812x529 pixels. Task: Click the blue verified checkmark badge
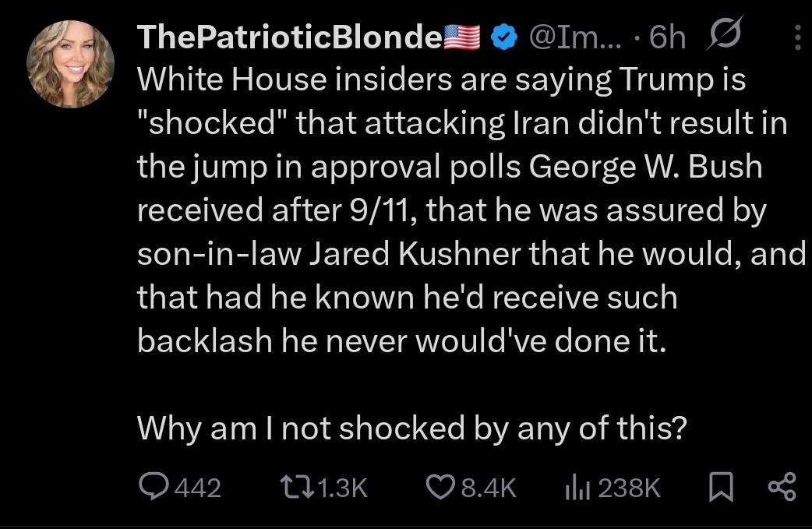[x=503, y=37]
